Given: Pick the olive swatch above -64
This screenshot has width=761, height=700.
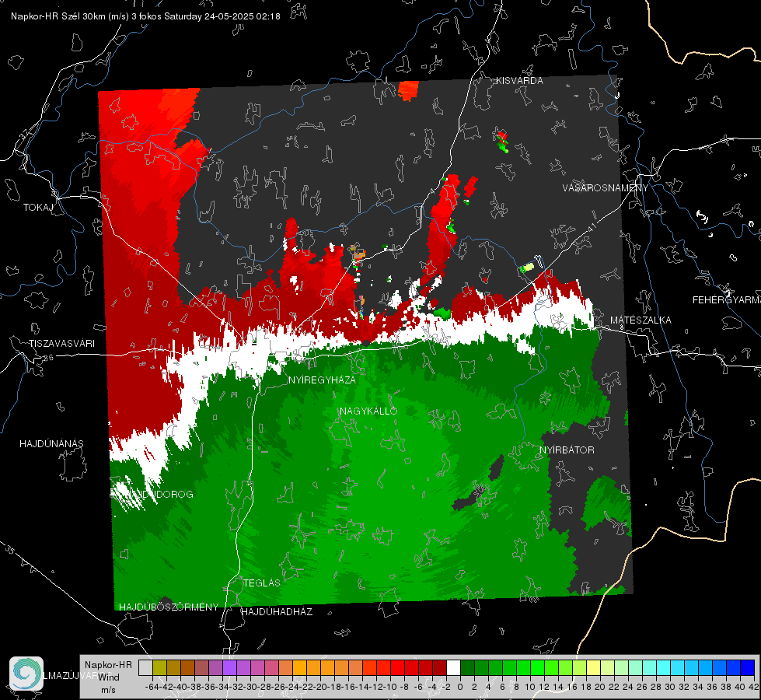Looking at the screenshot, I should pos(159,667).
